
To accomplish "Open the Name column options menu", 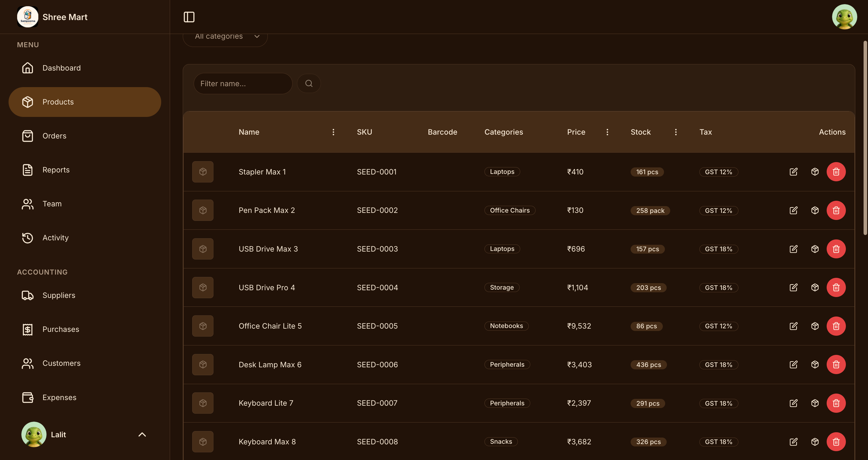I will (333, 132).
